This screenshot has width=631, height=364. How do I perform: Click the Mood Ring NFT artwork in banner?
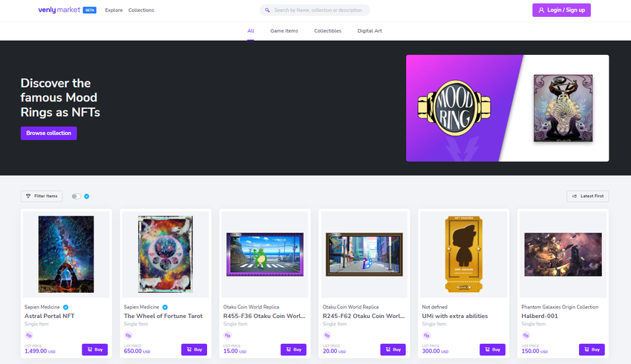tap(563, 108)
